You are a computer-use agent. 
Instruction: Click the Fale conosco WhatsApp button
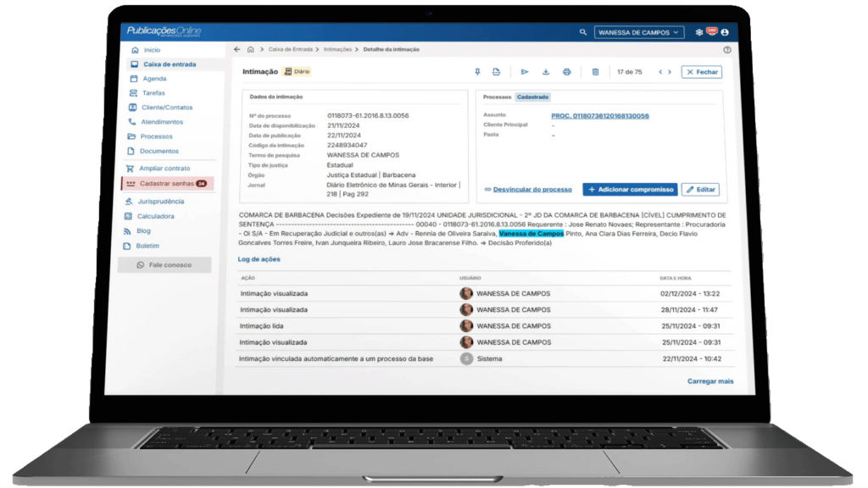click(164, 265)
